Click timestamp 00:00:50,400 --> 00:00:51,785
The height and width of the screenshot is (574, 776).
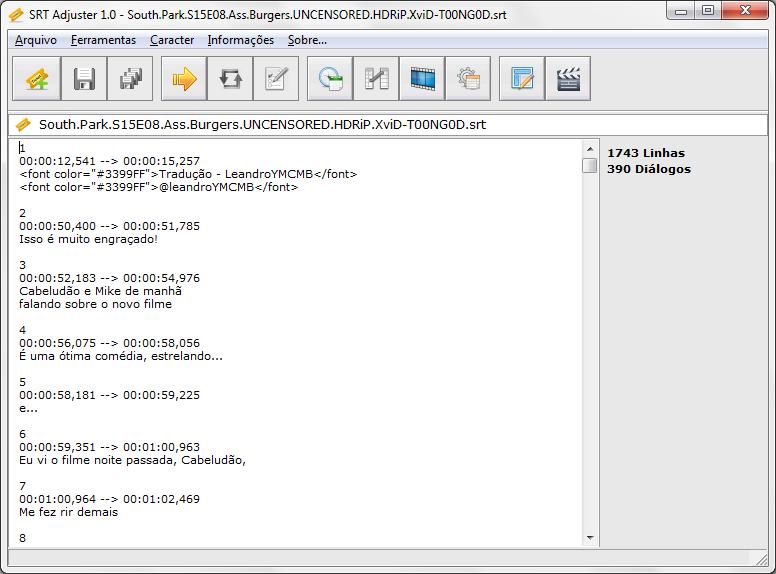(x=109, y=226)
